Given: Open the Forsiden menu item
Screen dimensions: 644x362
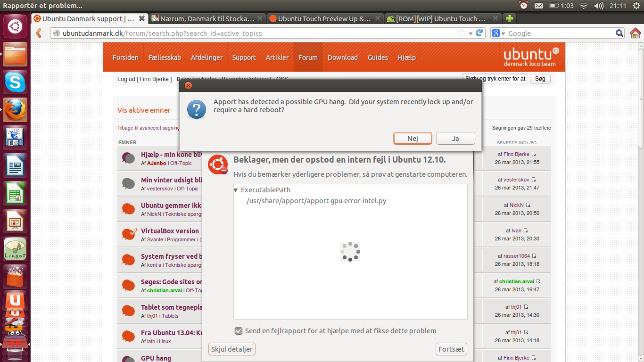Looking at the screenshot, I should pyautogui.click(x=125, y=58).
